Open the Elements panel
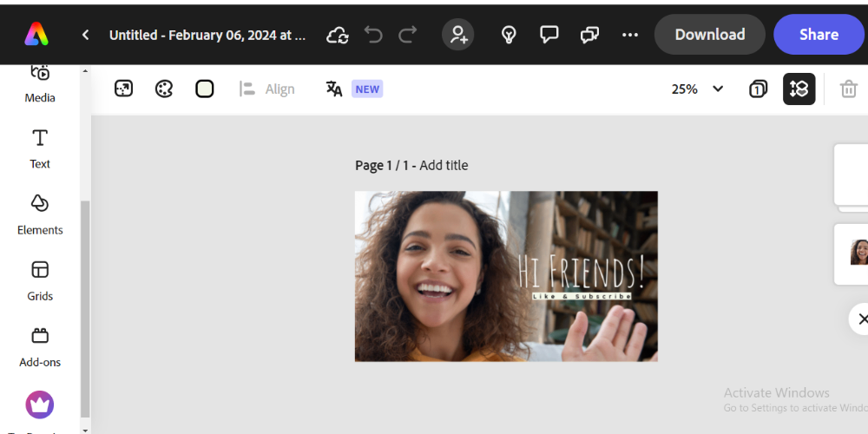 click(x=40, y=214)
